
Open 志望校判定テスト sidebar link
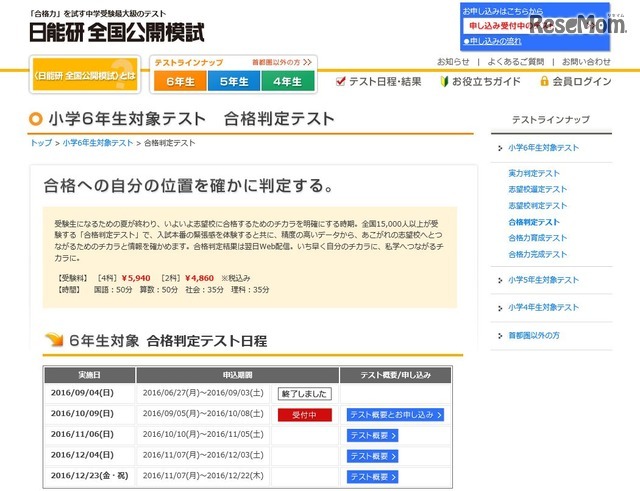coord(538,206)
